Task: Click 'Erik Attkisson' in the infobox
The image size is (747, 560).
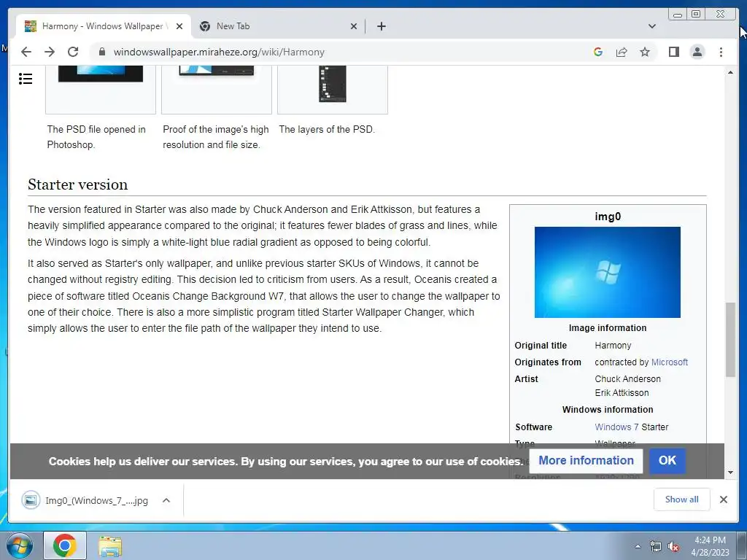Action: [622, 392]
